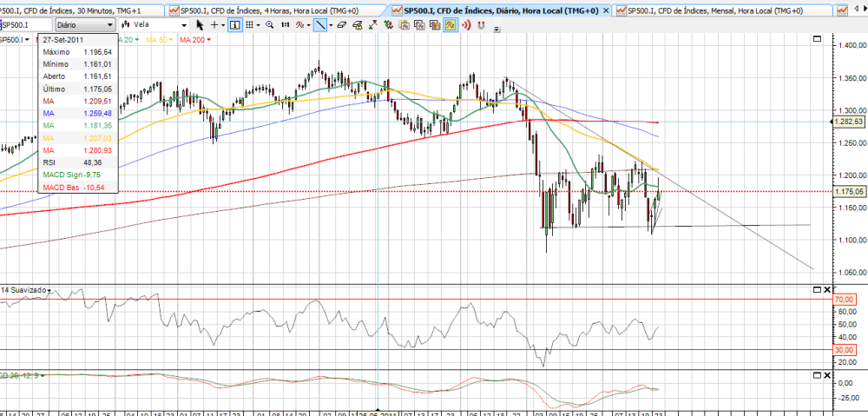Click the 26-05-2011 date marker
This screenshot has width=868, height=416.
pos(377,413)
